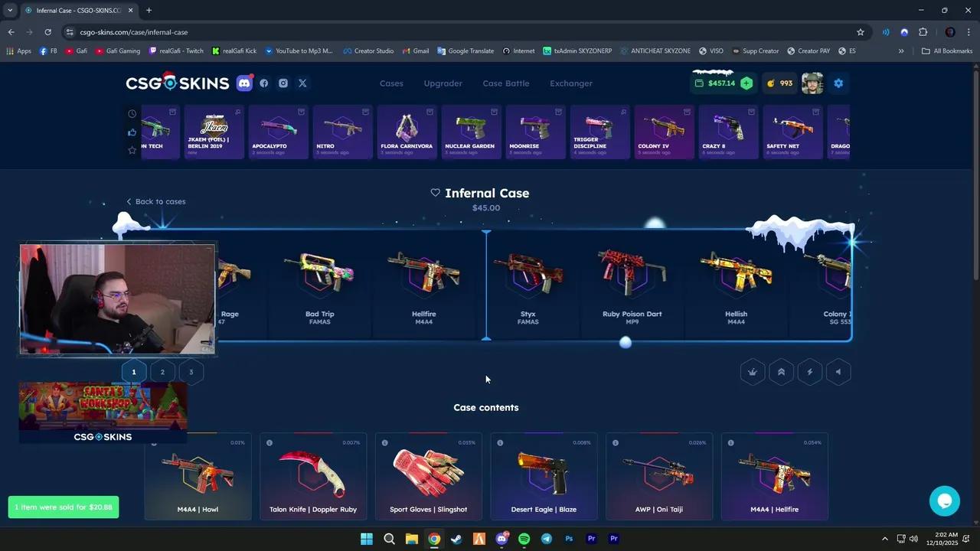
Task: Click the green plus deposit button
Action: [x=746, y=83]
